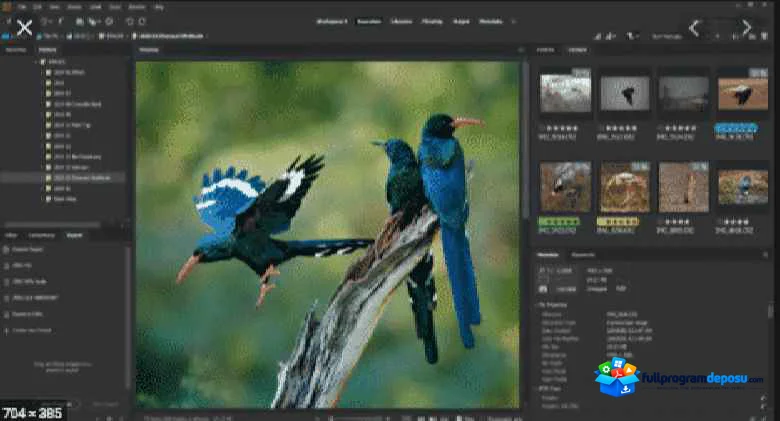Select the green-labeled thumbnail

[x=566, y=187]
